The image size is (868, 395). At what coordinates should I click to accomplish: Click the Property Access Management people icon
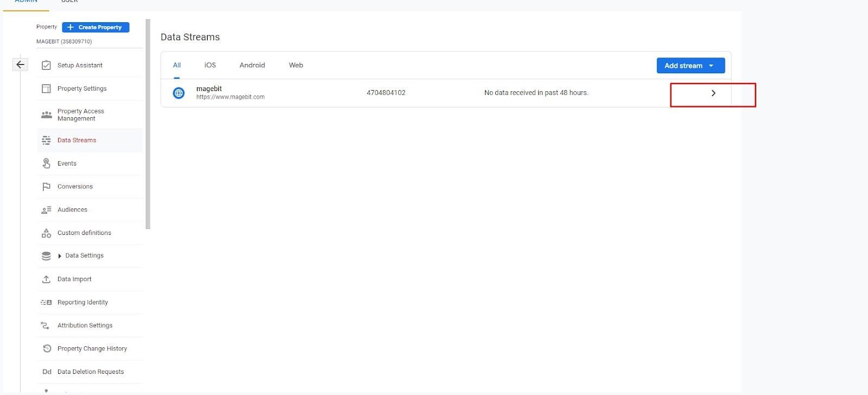(x=46, y=114)
